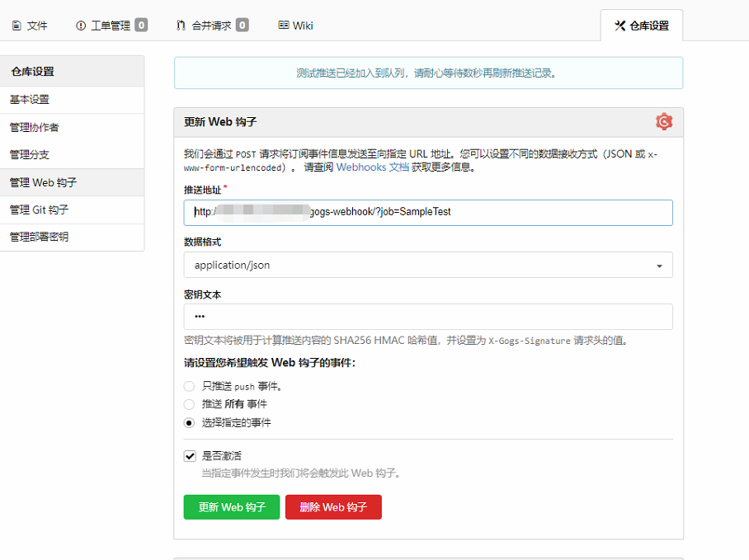This screenshot has height=560, width=749.
Task: Click the red Gogs webhook icon
Action: click(x=664, y=121)
